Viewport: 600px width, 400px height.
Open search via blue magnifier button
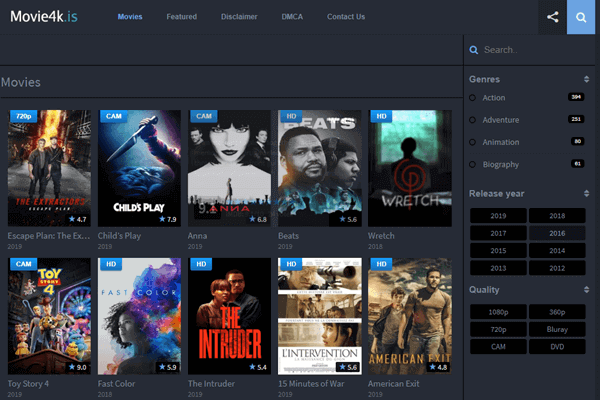coord(581,17)
